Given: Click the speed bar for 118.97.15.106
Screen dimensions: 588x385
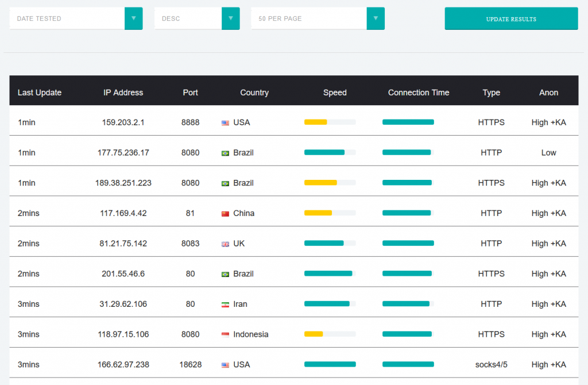Looking at the screenshot, I should tap(330, 334).
